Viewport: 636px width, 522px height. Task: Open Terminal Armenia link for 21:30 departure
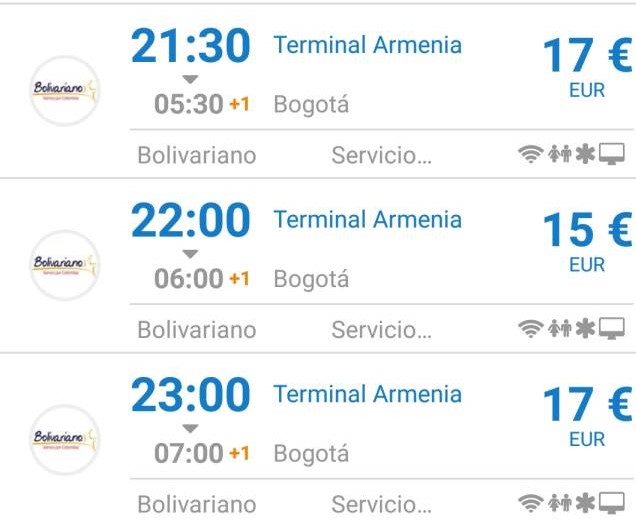pos(367,45)
